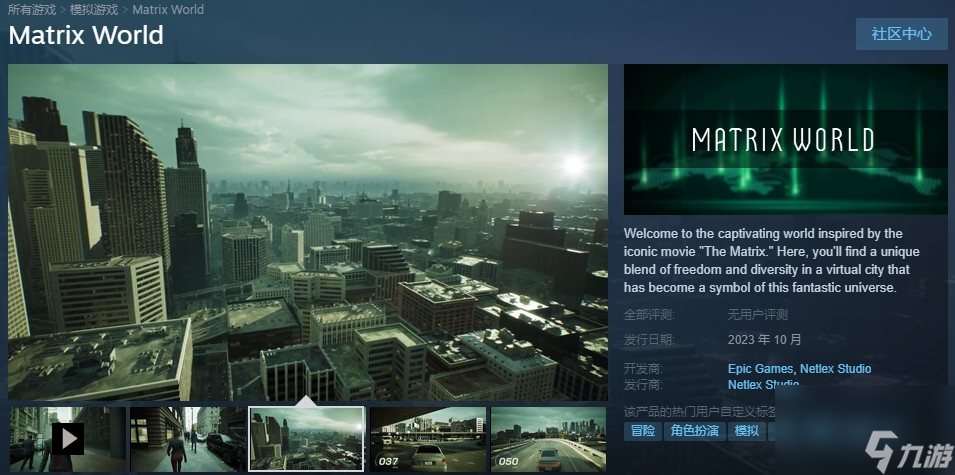This screenshot has width=955, height=475.
Task: Open the Netlex Studio publisher link
Action: point(763,384)
